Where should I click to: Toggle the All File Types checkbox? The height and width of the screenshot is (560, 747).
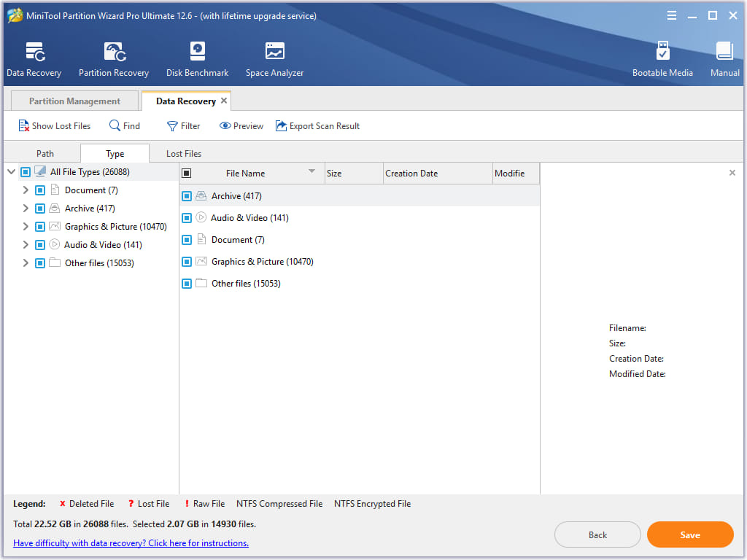(26, 171)
